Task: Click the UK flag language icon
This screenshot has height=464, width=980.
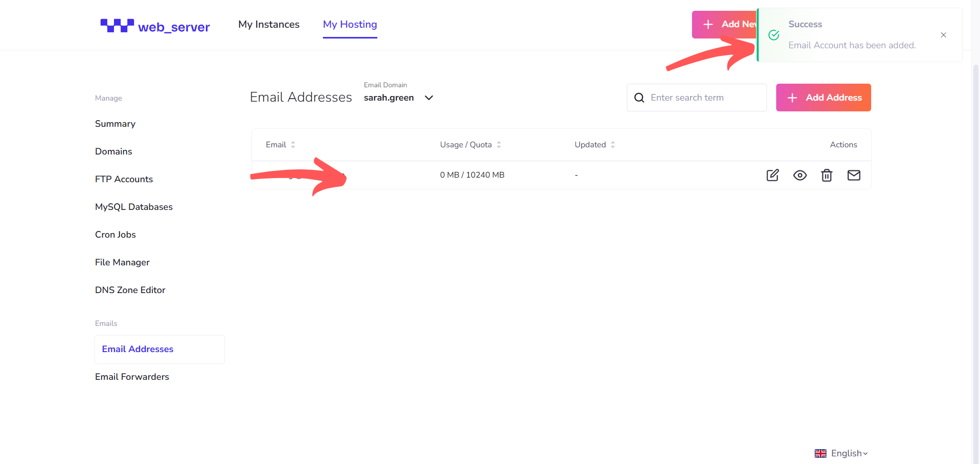Action: [820, 453]
